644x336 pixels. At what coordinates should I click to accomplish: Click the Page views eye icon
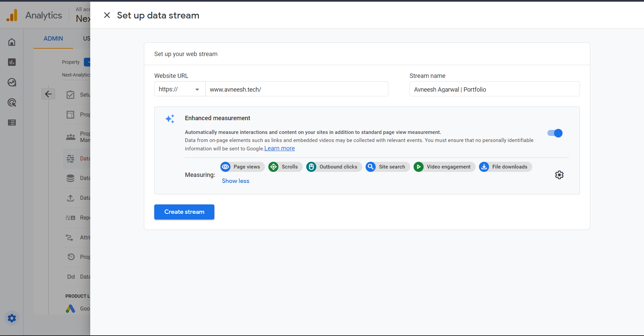click(x=225, y=167)
